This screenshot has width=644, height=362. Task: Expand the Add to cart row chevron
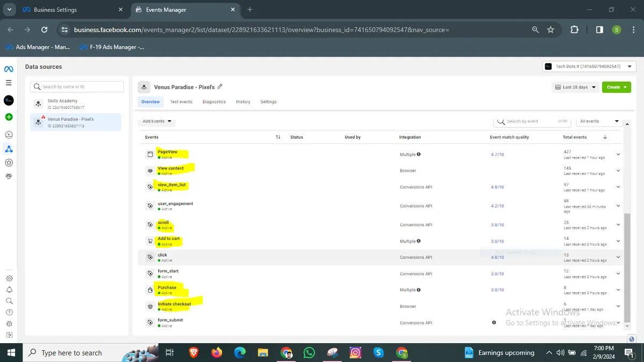[618, 241]
